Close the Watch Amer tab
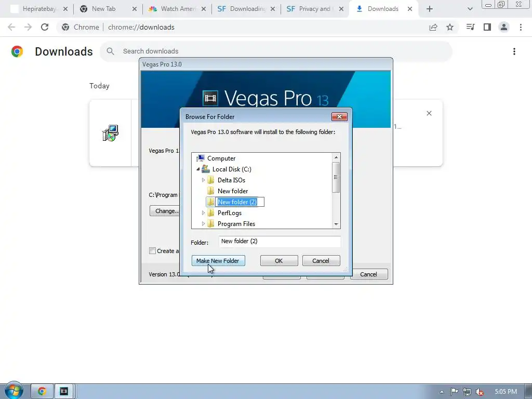Screen dimensions: 532x399 [x=204, y=9]
